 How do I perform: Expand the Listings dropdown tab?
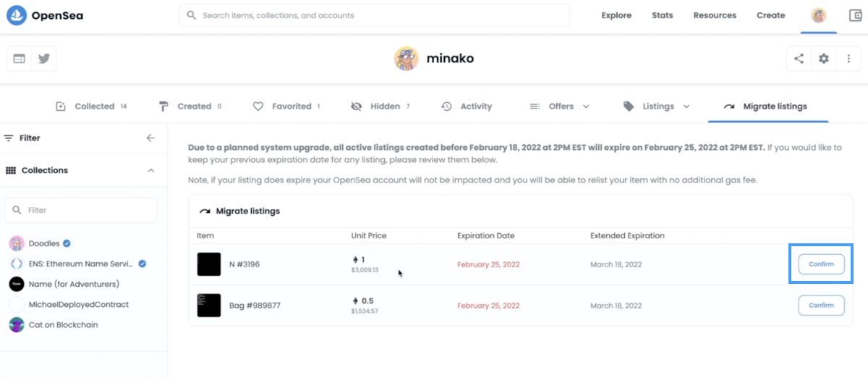point(657,106)
